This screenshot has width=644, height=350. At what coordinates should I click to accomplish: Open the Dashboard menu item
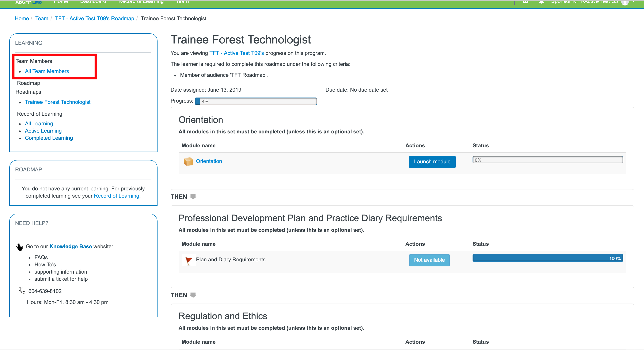click(93, 2)
